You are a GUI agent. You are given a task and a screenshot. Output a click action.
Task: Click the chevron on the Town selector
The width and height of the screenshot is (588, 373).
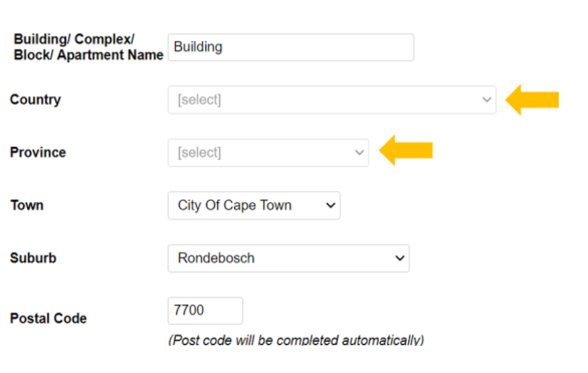click(x=329, y=205)
